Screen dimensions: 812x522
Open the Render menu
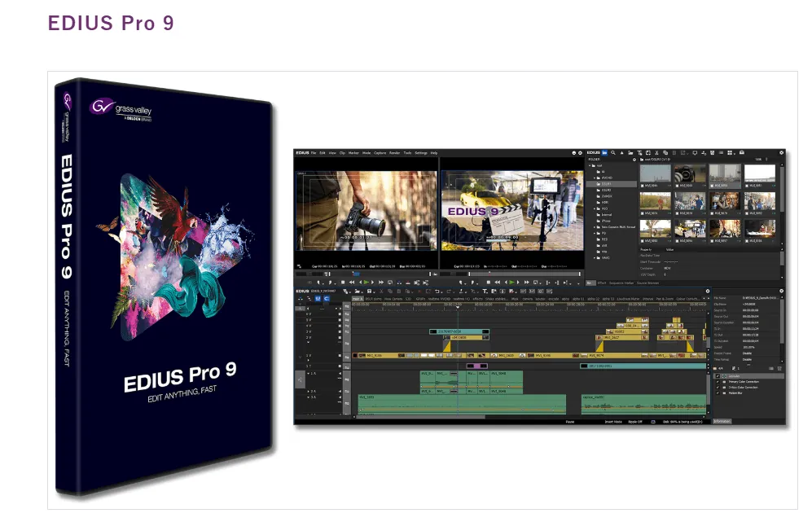pos(395,153)
